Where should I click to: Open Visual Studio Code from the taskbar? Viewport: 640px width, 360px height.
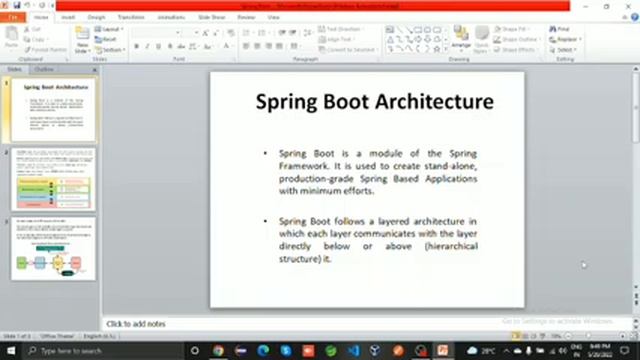pos(353,350)
